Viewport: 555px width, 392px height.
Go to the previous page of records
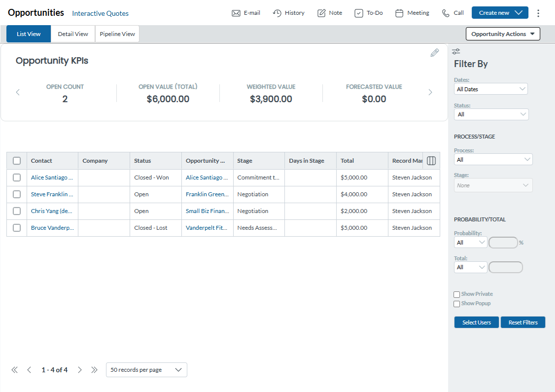click(x=29, y=370)
